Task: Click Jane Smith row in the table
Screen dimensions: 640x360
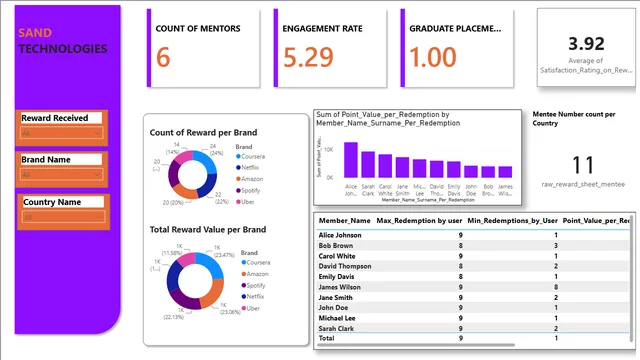Action: (473, 298)
